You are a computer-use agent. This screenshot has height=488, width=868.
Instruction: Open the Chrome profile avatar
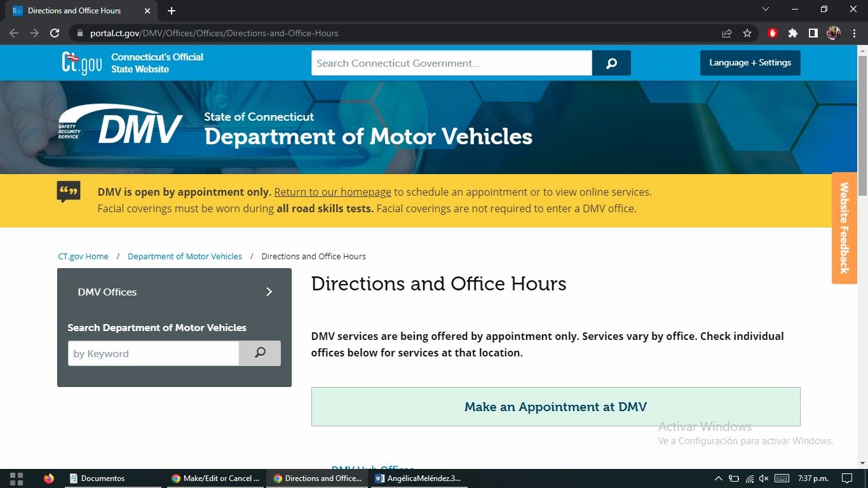tap(833, 32)
